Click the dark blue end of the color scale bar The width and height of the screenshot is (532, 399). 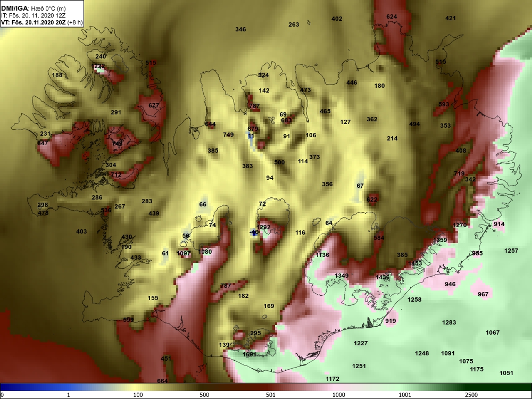click(x=7, y=387)
